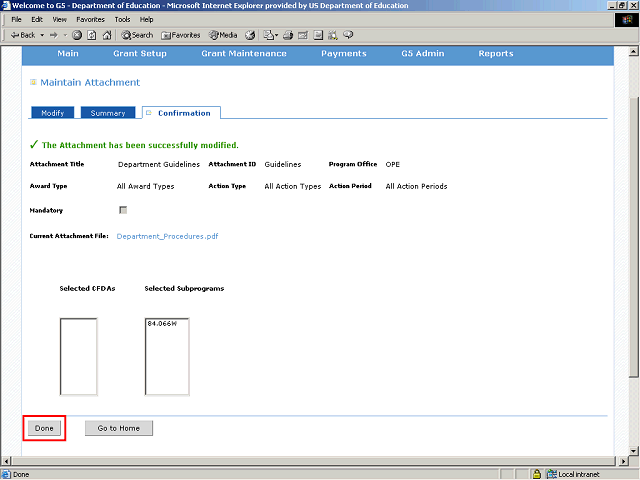Click the 'OPE' Program Office value
This screenshot has width=640, height=480.
[x=393, y=164]
